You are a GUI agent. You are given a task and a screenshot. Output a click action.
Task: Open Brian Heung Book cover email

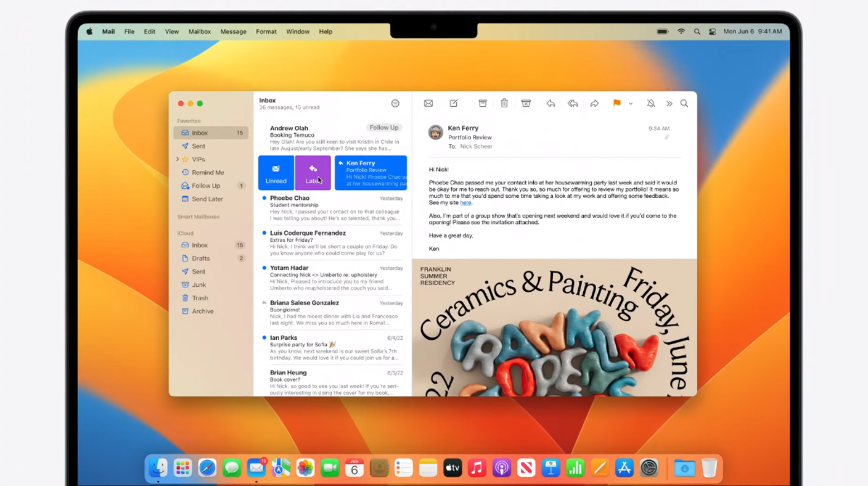tap(333, 382)
